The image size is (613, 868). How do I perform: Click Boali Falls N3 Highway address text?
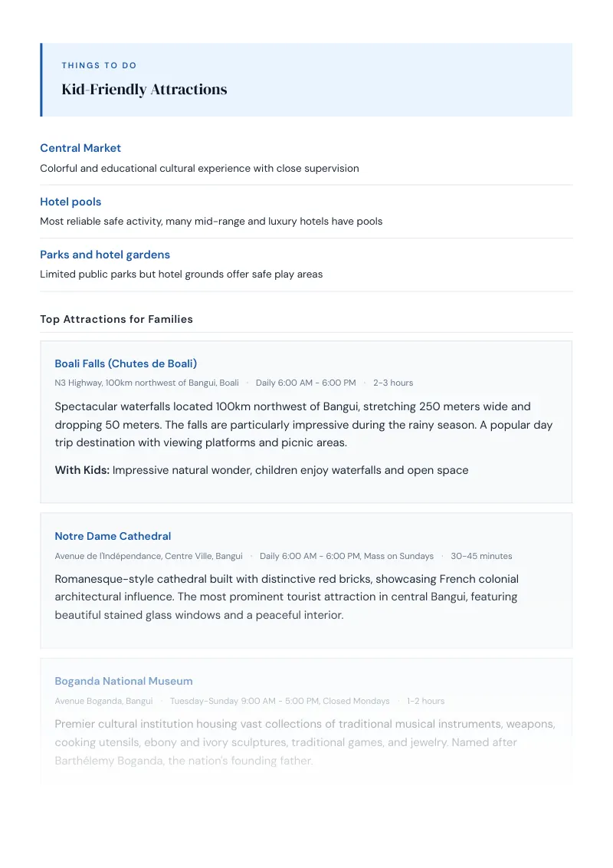point(146,383)
